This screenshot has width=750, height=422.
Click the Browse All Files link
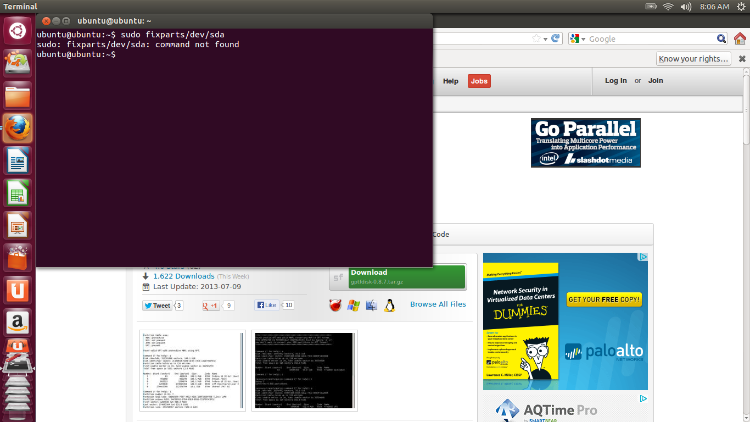437,304
